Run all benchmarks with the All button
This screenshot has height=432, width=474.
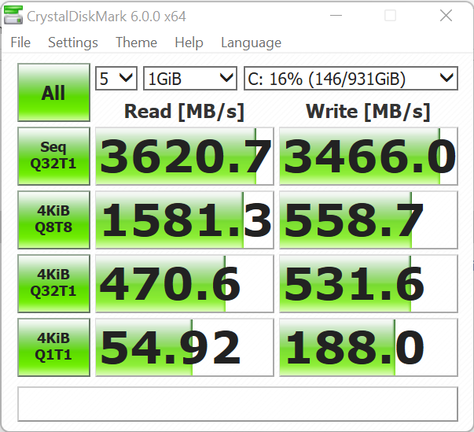pos(54,92)
